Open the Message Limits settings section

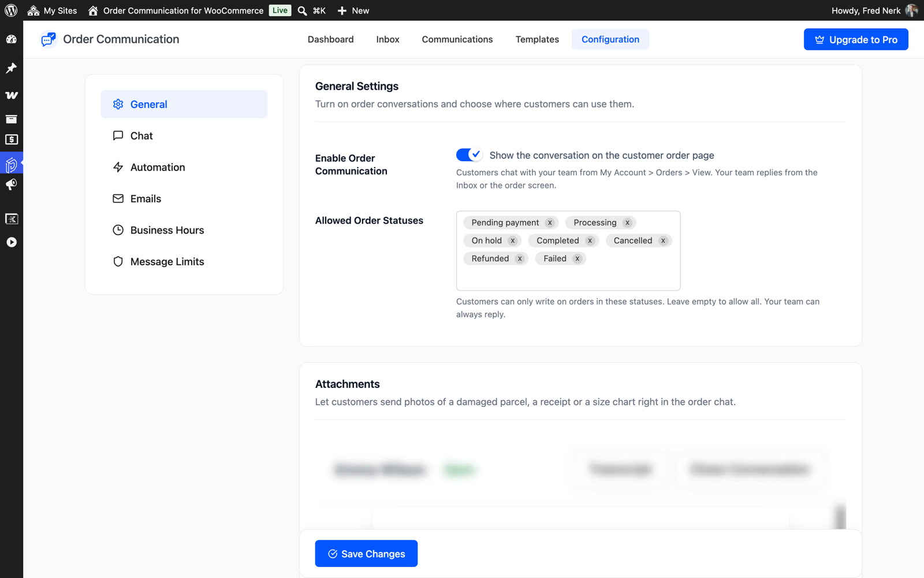pyautogui.click(x=184, y=262)
